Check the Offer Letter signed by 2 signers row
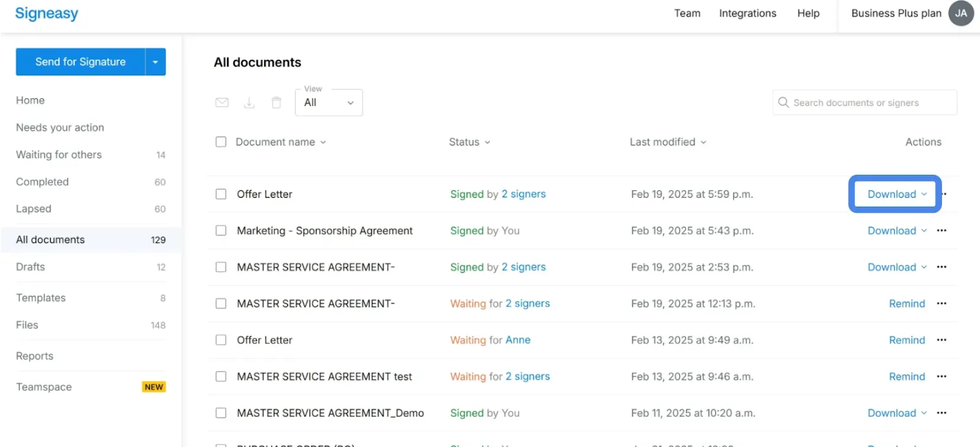980x447 pixels. pyautogui.click(x=221, y=194)
